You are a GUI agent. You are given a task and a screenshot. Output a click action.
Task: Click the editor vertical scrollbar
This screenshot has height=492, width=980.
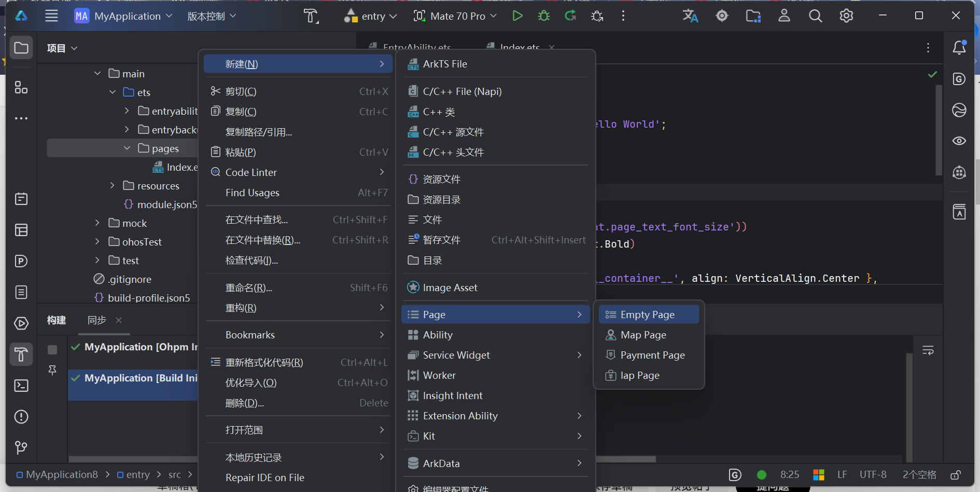(939, 130)
